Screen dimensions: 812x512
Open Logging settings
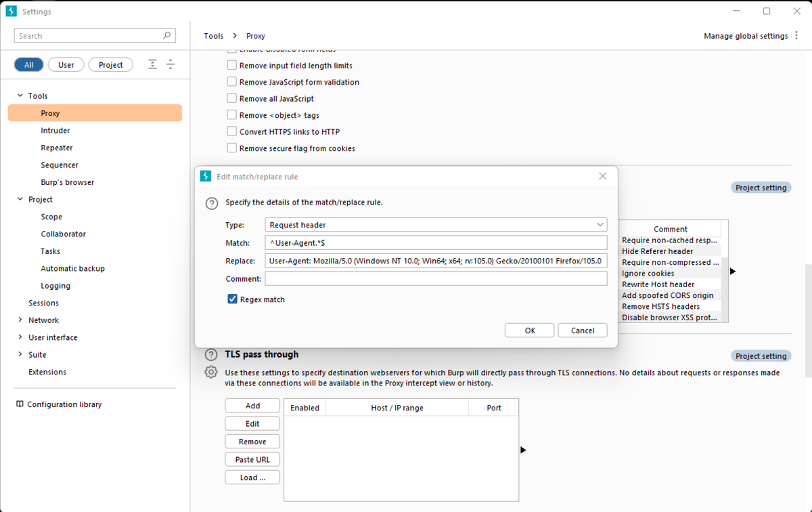pos(55,286)
